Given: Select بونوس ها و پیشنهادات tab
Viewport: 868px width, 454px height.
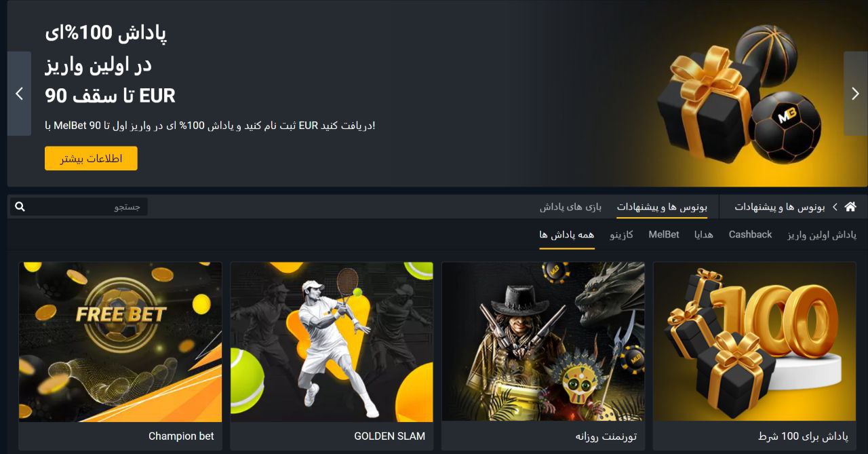Looking at the screenshot, I should 662,206.
